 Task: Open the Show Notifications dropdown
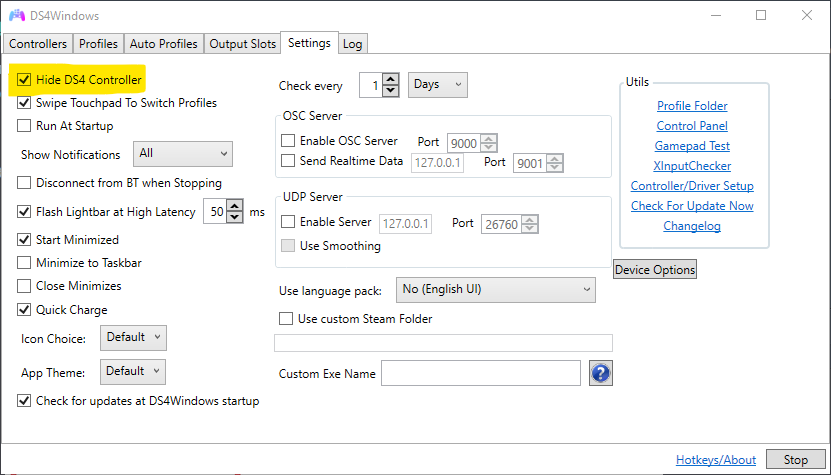[x=183, y=154]
